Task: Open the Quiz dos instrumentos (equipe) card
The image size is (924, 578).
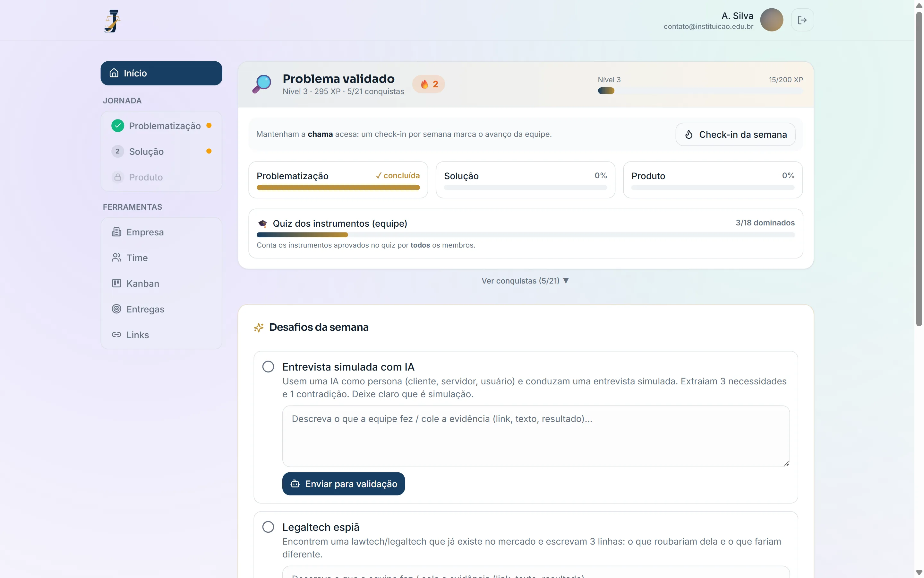Action: click(526, 233)
